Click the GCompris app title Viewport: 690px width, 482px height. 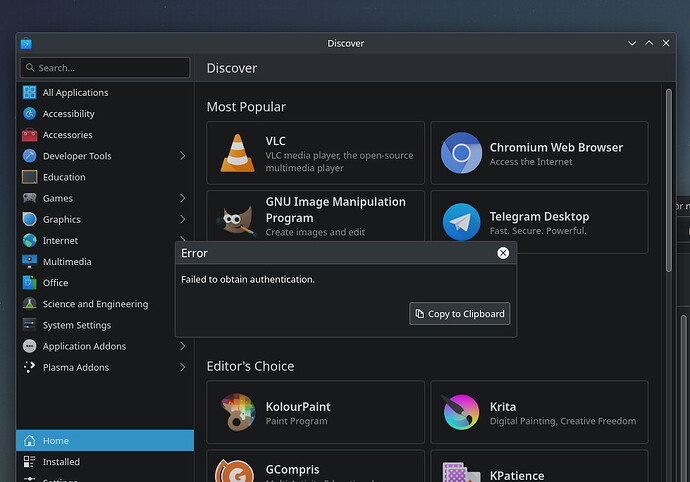[x=292, y=469]
